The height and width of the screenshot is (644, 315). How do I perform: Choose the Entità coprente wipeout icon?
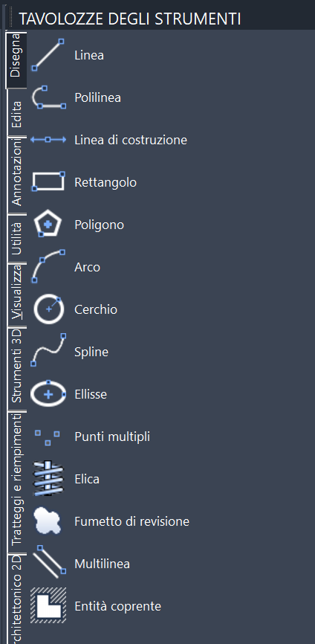tap(48, 605)
